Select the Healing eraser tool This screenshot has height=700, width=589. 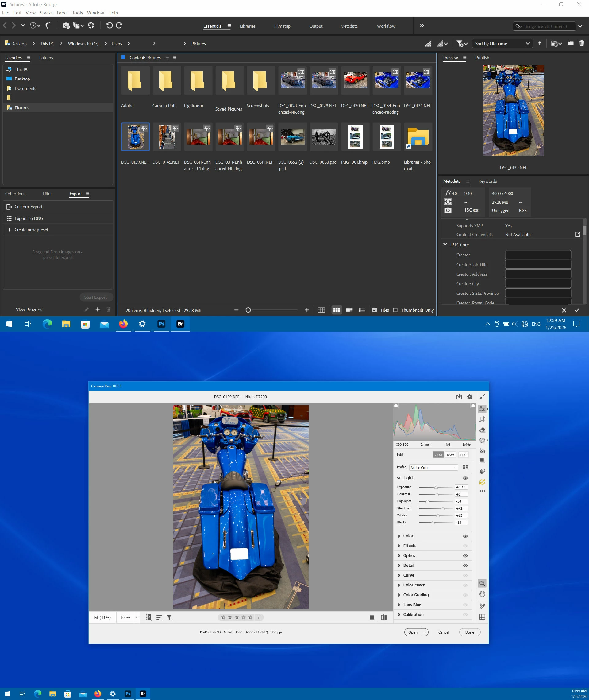coord(482,430)
